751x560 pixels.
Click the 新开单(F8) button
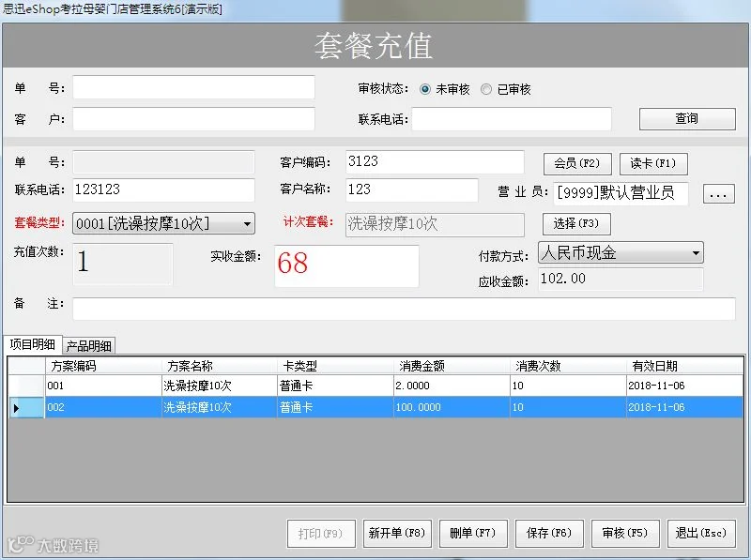[x=397, y=533]
